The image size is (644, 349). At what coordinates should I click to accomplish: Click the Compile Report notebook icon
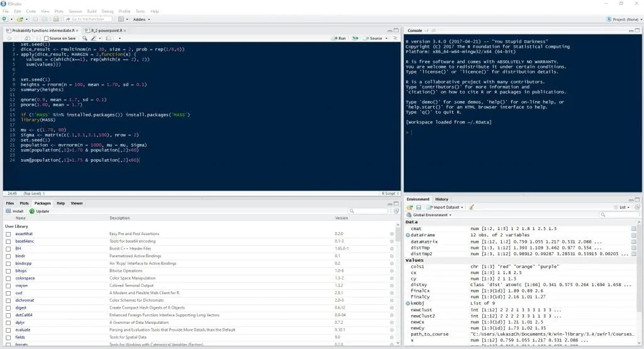[x=108, y=38]
